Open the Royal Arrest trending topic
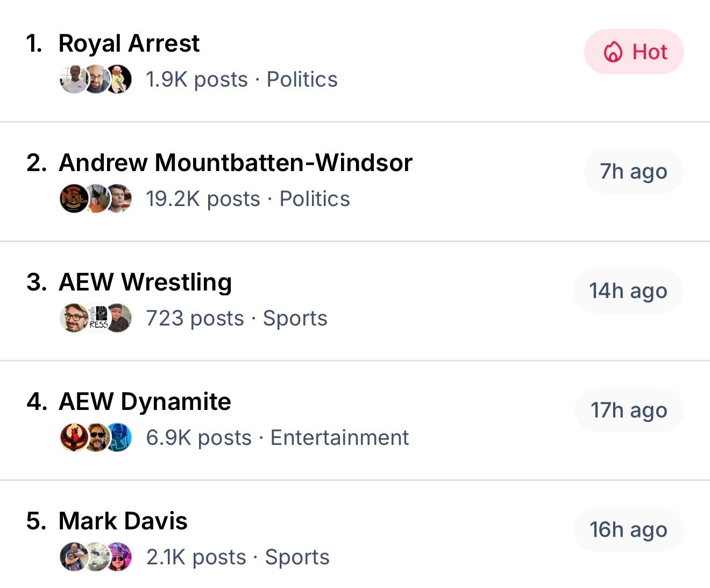This screenshot has height=588, width=710. point(129,43)
